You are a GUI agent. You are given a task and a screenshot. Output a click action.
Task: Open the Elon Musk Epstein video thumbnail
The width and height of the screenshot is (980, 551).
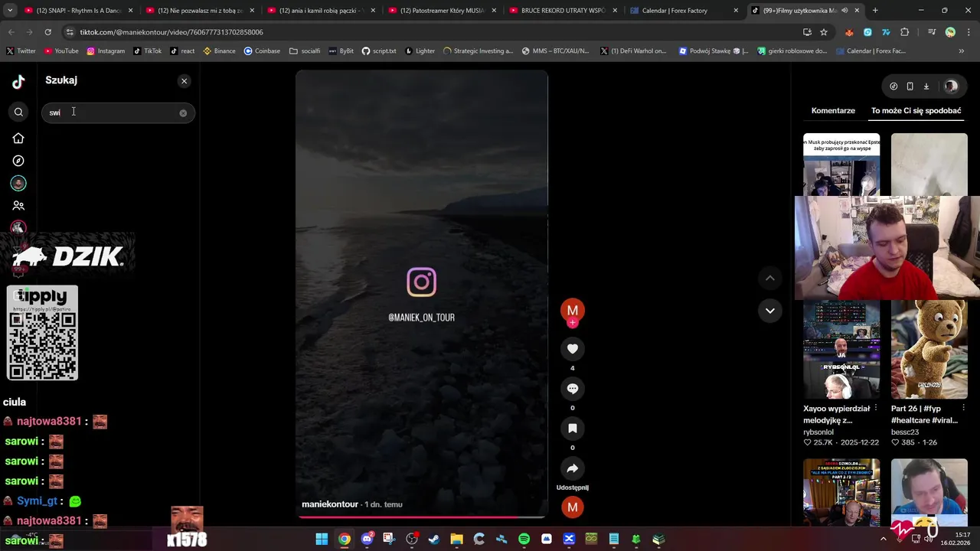click(841, 165)
